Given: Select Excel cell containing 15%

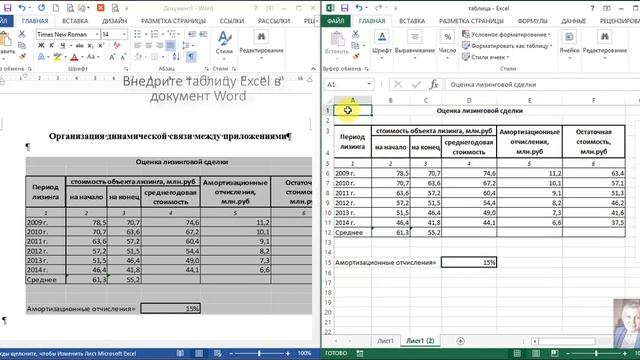Looking at the screenshot, I should pos(469,262).
